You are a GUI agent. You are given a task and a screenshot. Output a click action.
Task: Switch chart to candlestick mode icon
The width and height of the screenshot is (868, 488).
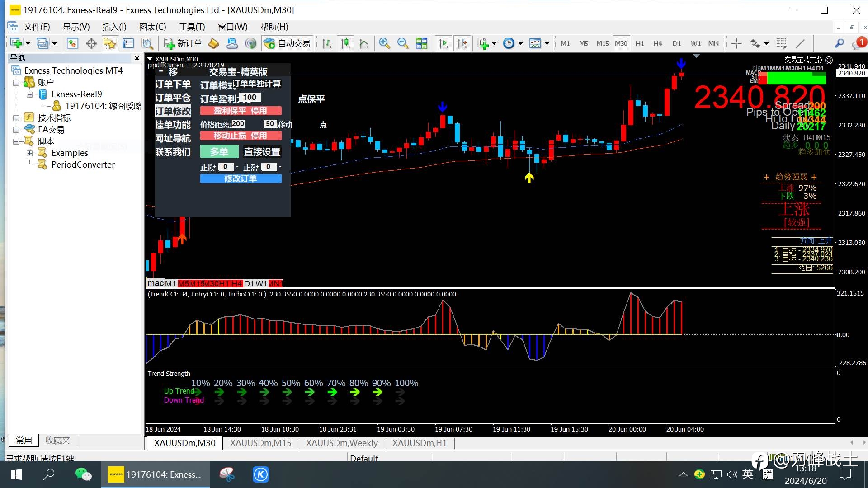tap(345, 43)
